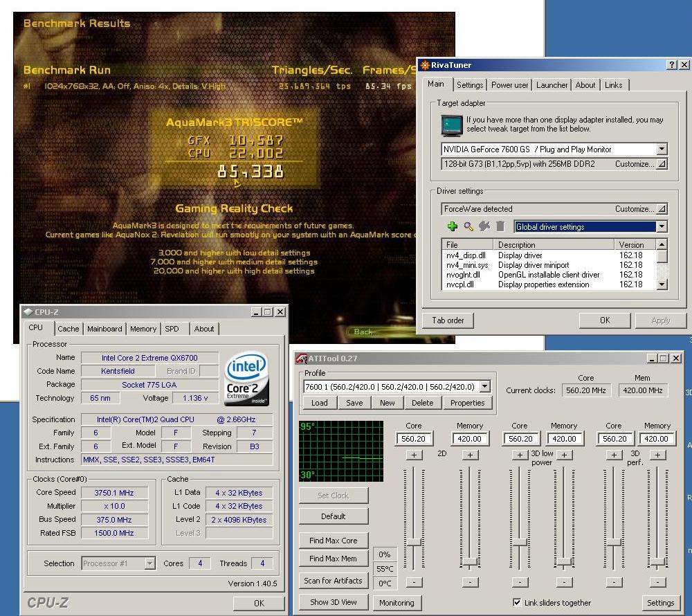Image resolution: width=692 pixels, height=616 pixels.
Task: Switch to RivaTuner Power user tab
Action: pyautogui.click(x=510, y=85)
